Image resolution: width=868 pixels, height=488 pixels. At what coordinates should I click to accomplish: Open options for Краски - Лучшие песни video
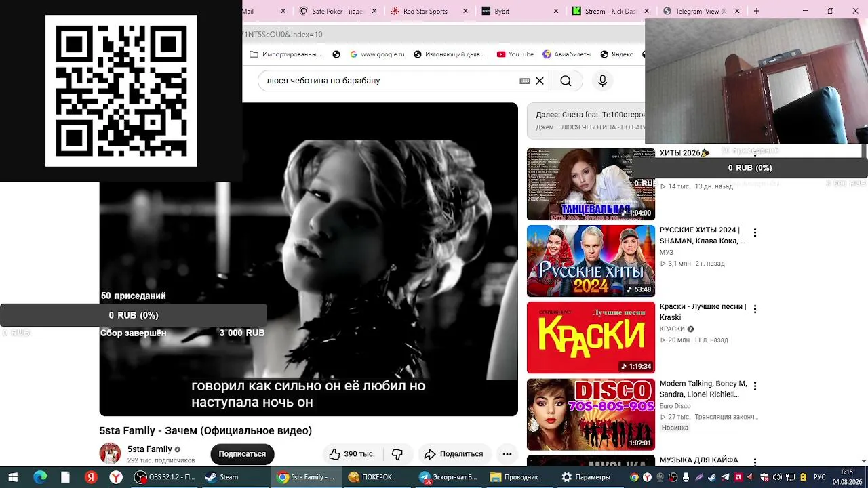click(755, 309)
